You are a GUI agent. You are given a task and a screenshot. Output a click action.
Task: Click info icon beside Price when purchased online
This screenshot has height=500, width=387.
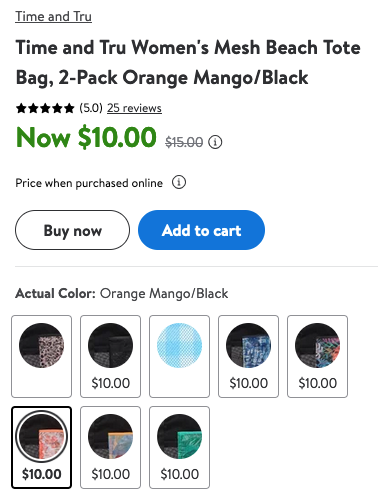[179, 182]
